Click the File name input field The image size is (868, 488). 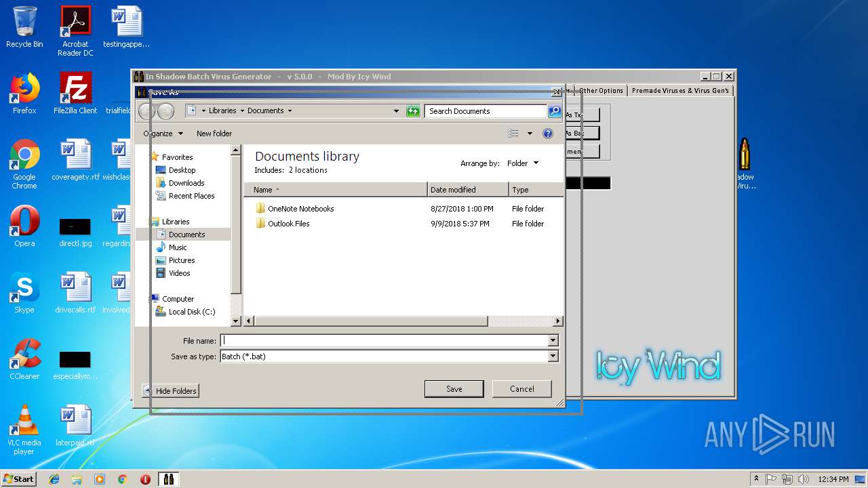(x=384, y=341)
